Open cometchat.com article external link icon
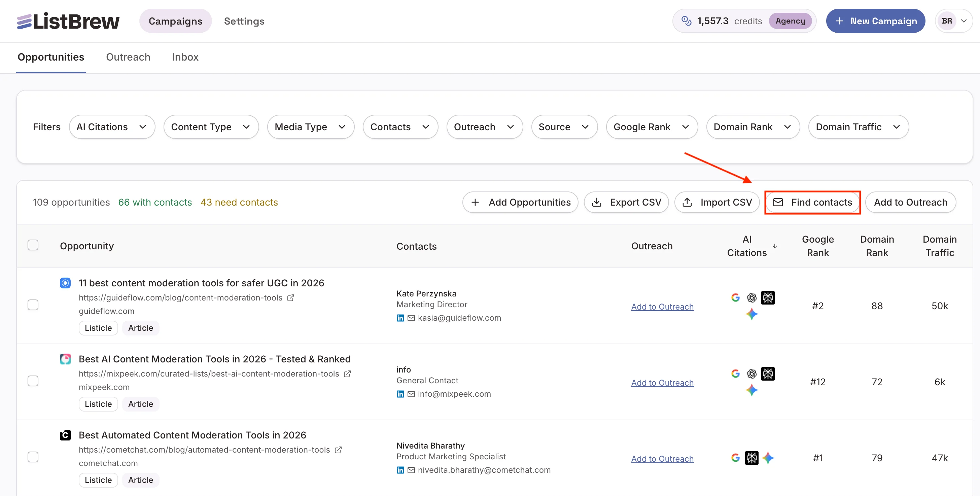This screenshot has width=980, height=496. point(338,450)
